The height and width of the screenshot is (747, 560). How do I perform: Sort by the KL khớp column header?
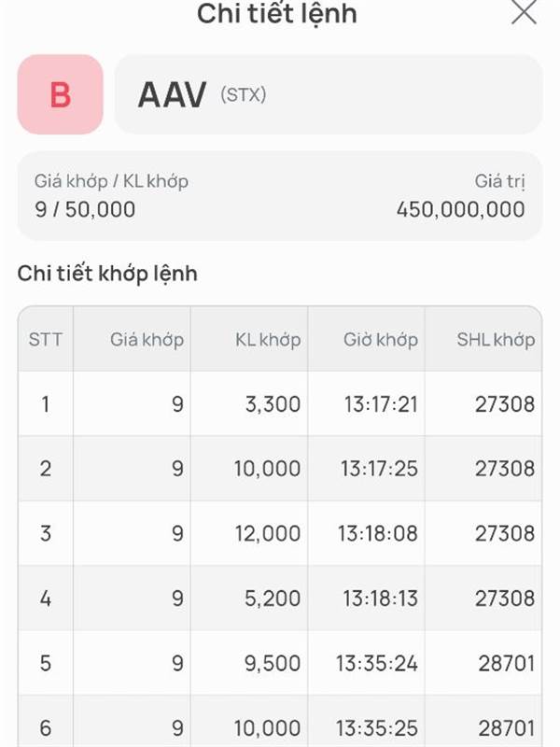pyautogui.click(x=268, y=339)
